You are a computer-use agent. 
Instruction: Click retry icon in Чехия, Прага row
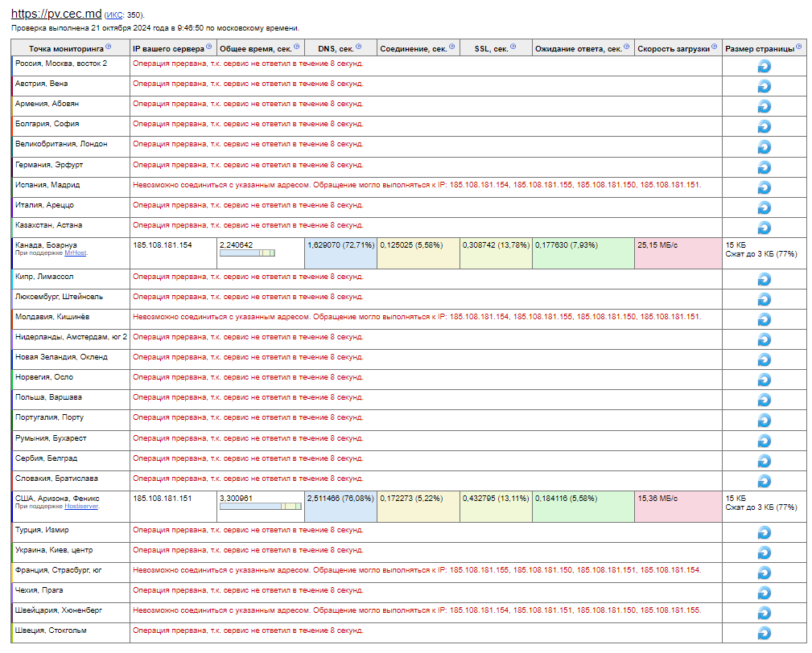(765, 593)
